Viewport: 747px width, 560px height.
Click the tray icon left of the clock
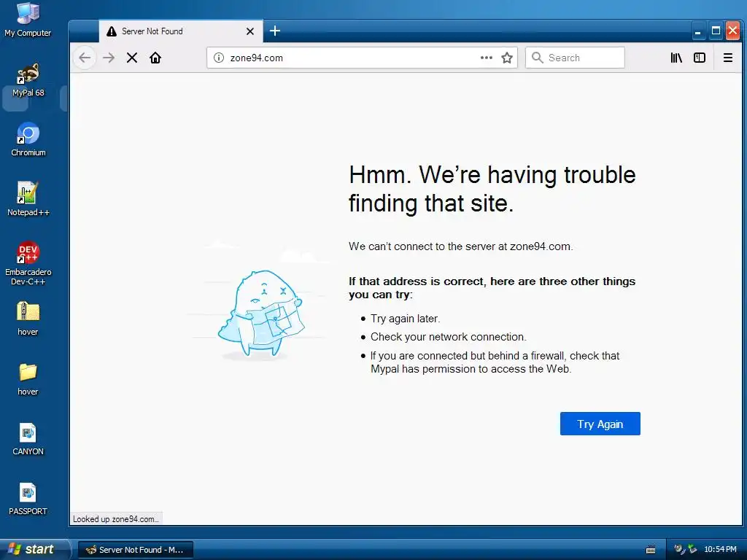(x=692, y=549)
